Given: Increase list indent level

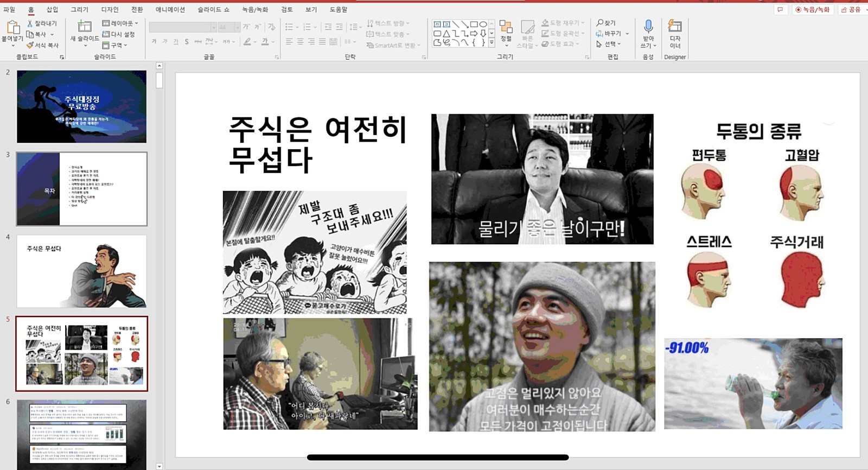Looking at the screenshot, I should (339, 27).
